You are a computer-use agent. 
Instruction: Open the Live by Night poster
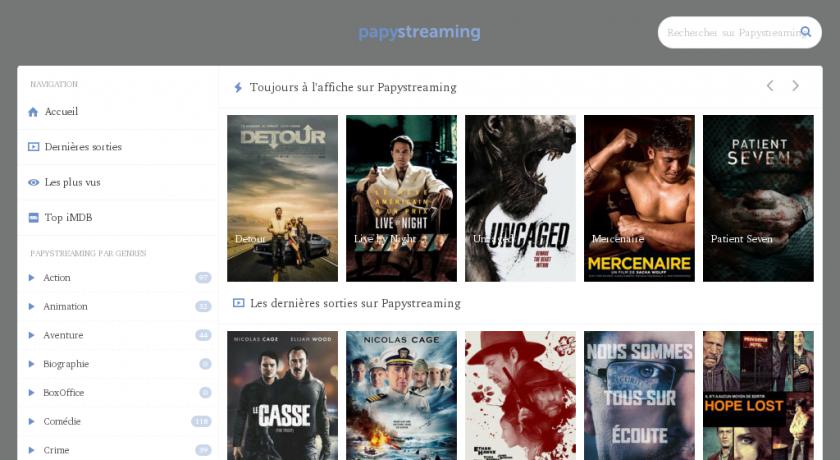401,198
